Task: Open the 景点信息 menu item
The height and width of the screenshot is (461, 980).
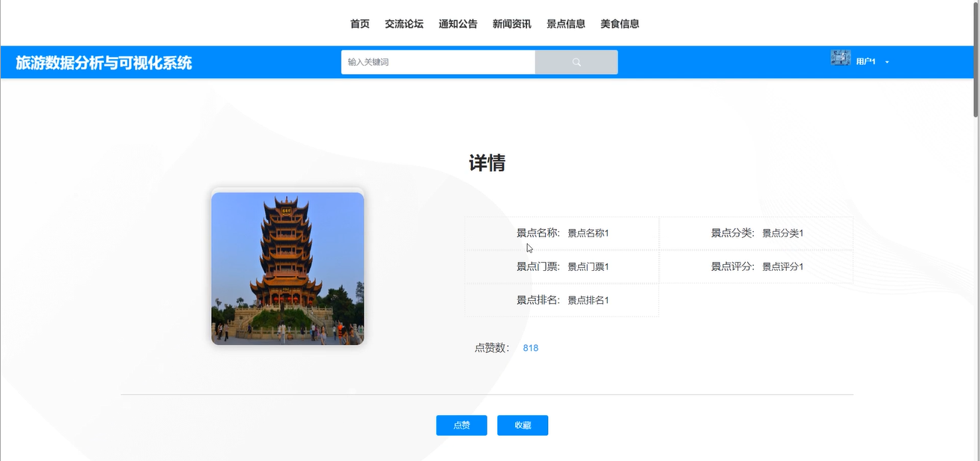Action: tap(566, 24)
